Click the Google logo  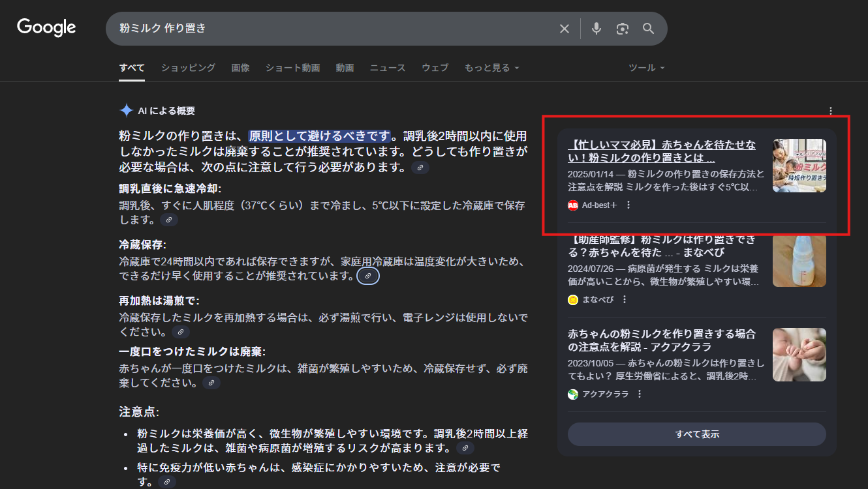46,27
